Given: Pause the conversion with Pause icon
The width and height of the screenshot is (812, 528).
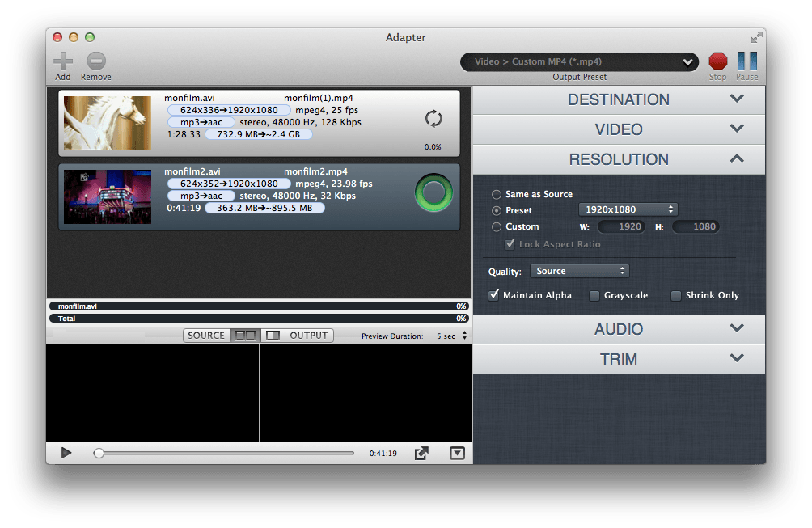Looking at the screenshot, I should pos(746,61).
